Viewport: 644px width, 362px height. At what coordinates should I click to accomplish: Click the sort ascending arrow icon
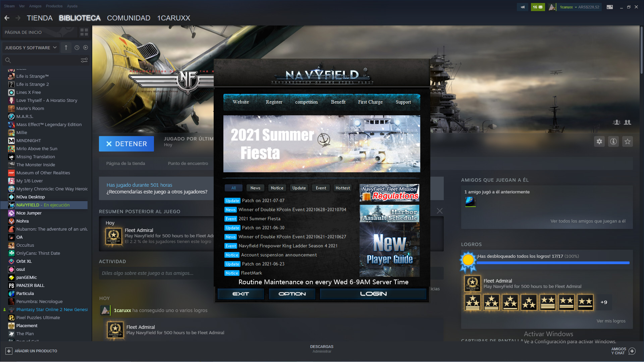pos(66,48)
